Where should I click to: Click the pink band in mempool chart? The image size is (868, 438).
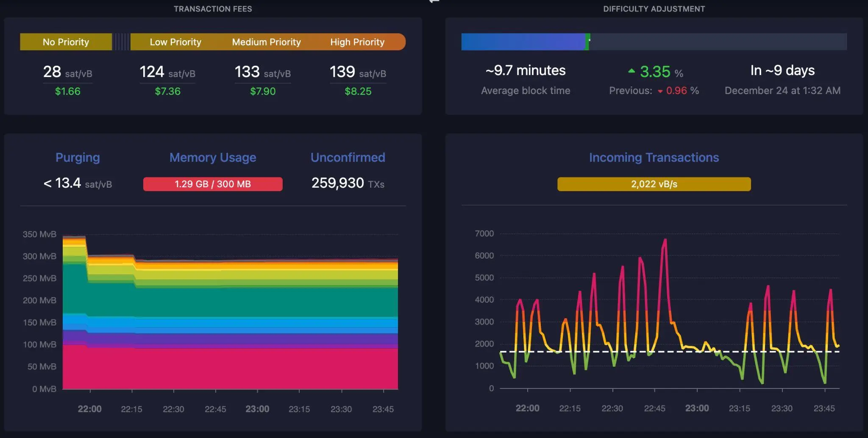point(229,369)
